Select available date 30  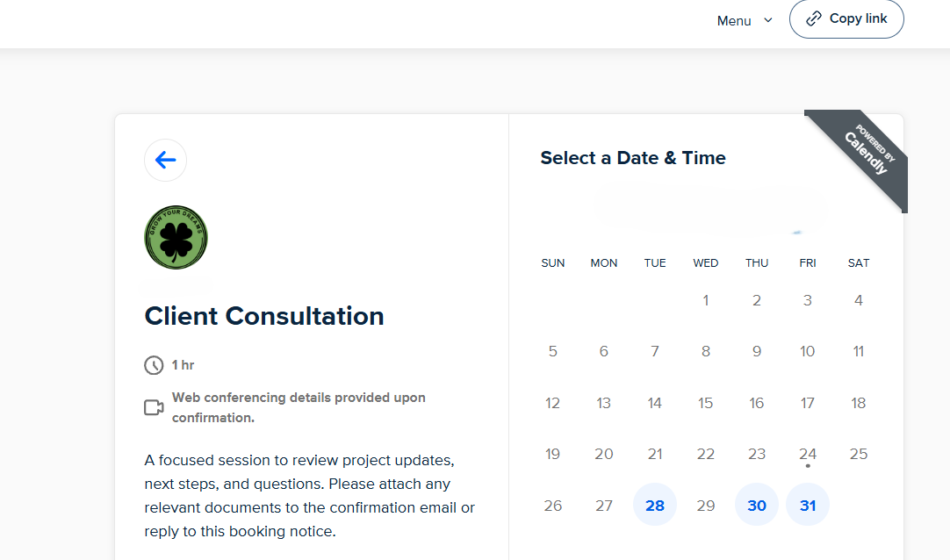point(757,505)
